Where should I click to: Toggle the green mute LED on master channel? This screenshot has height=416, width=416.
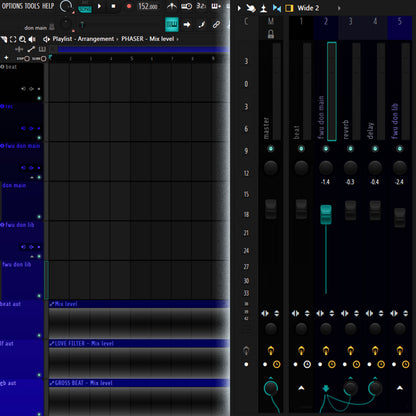271,149
